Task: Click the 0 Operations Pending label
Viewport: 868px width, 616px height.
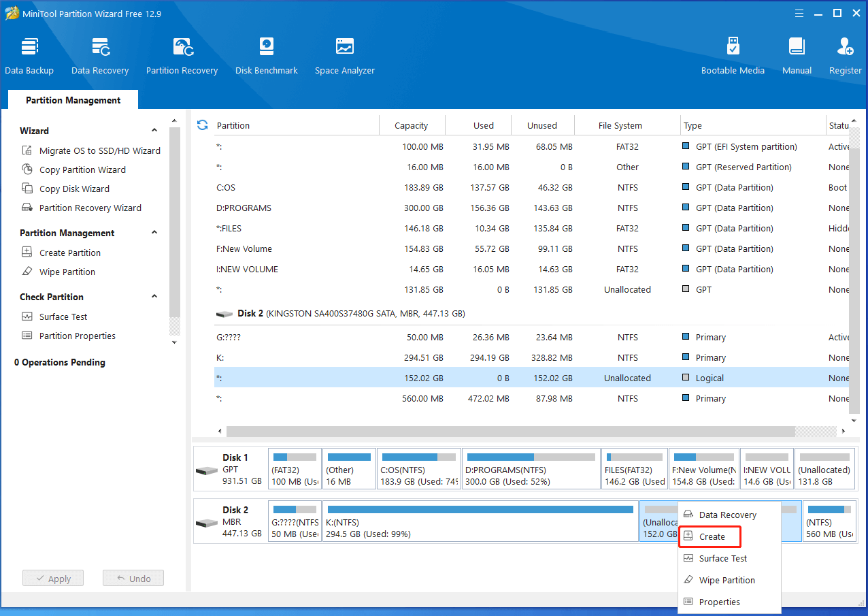Action: point(60,362)
